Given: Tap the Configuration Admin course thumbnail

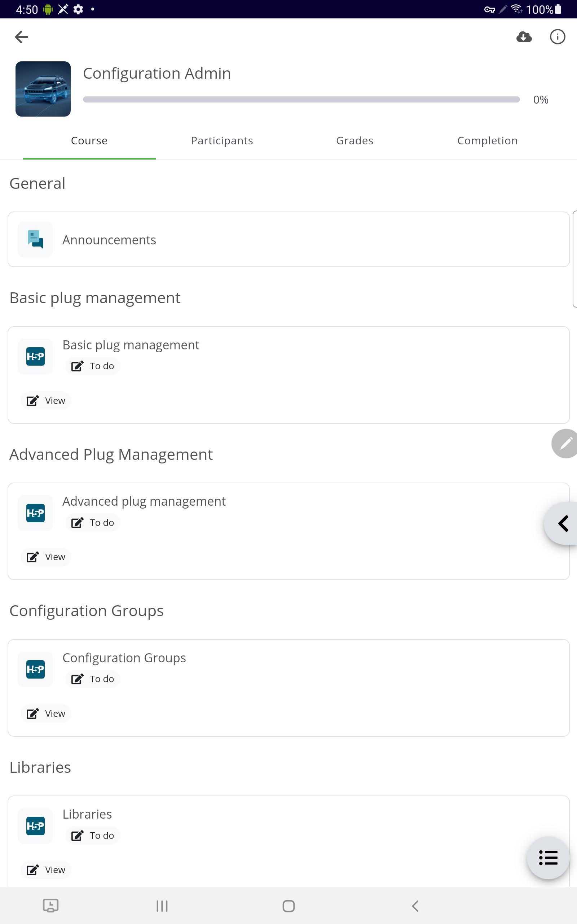Looking at the screenshot, I should pyautogui.click(x=43, y=89).
